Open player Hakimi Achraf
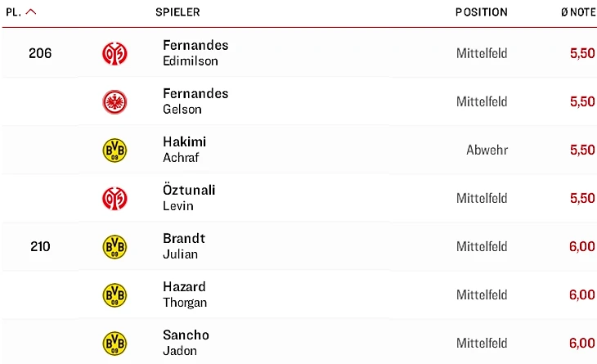 [184, 150]
